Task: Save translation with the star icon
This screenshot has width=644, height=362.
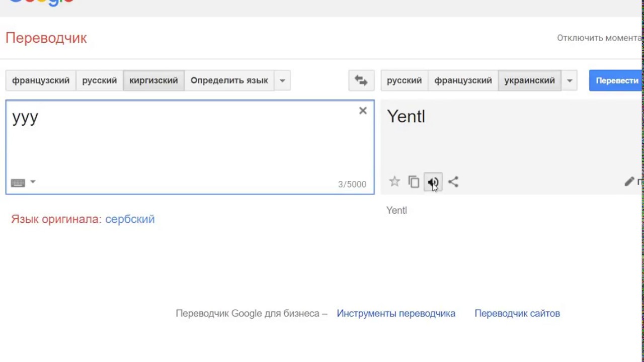Action: 394,182
